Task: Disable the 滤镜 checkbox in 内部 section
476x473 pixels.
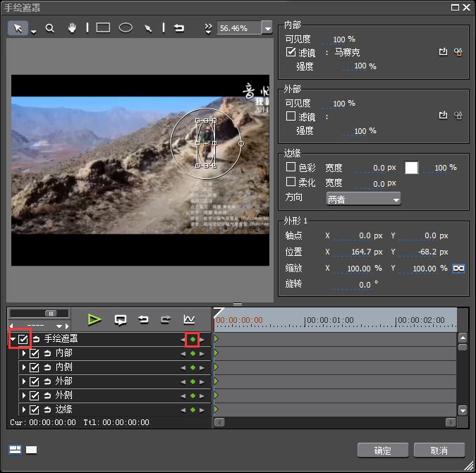Action: coord(291,52)
